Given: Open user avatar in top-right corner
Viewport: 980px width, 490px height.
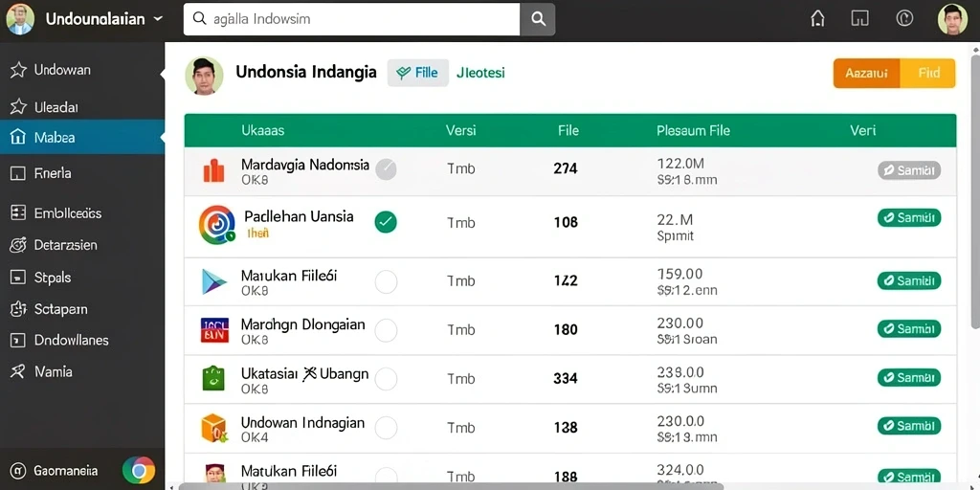Looking at the screenshot, I should [952, 19].
